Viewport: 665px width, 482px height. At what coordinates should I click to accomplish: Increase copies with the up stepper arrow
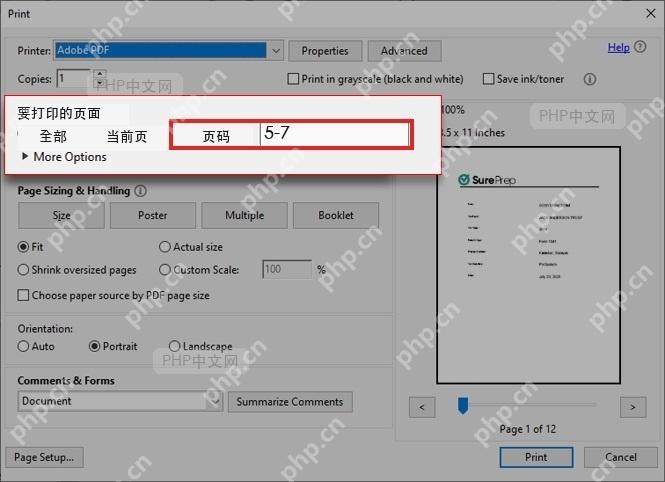click(x=100, y=74)
